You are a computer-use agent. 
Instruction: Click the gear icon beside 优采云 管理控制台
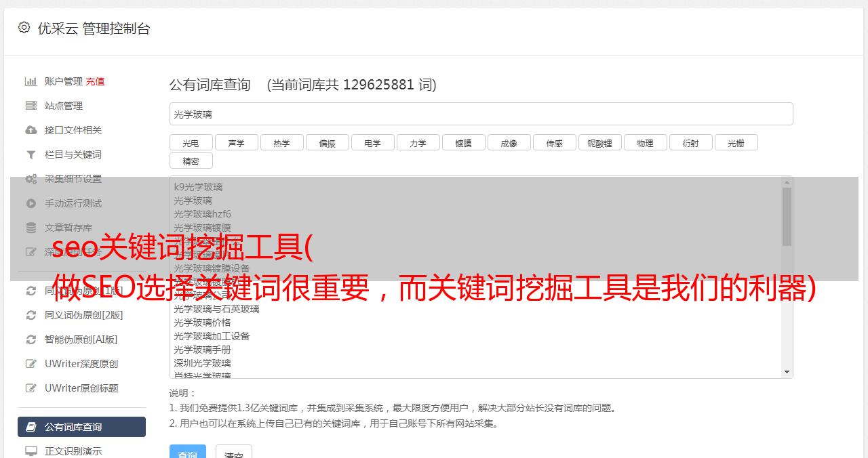click(x=24, y=28)
